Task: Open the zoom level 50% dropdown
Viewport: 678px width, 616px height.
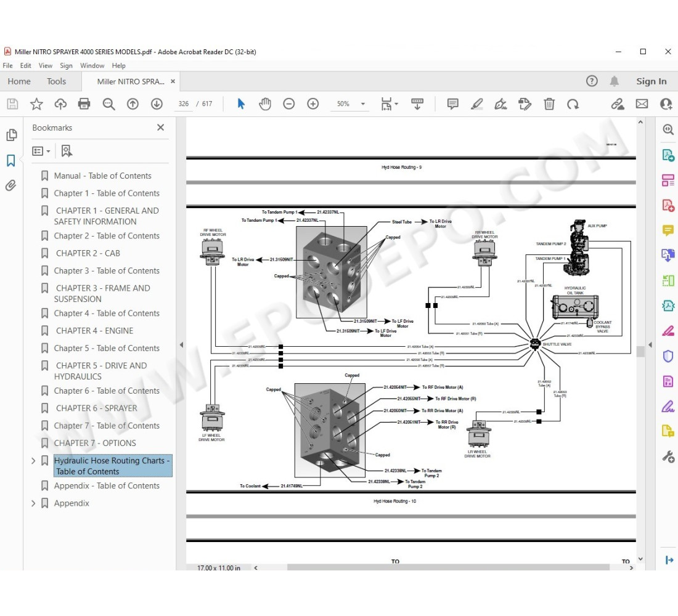Action: (x=362, y=104)
